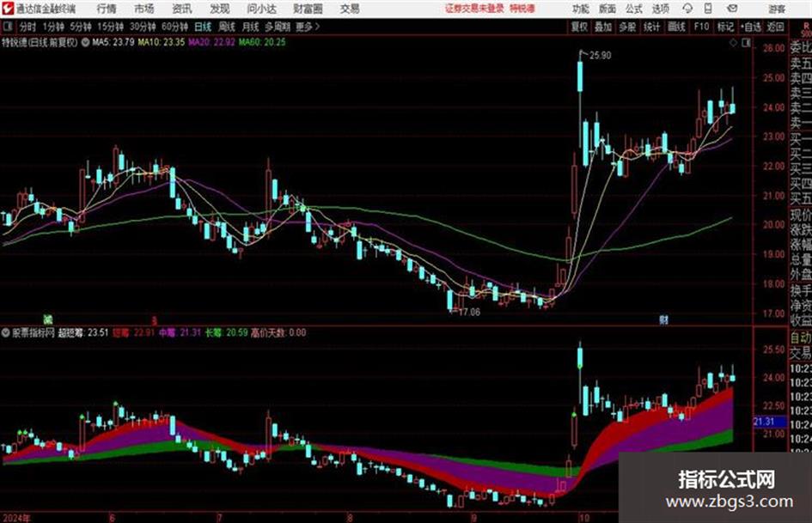Viewport: 812px width, 523px height.
Task: Click the MA60: 20.25 value
Action: (x=262, y=42)
